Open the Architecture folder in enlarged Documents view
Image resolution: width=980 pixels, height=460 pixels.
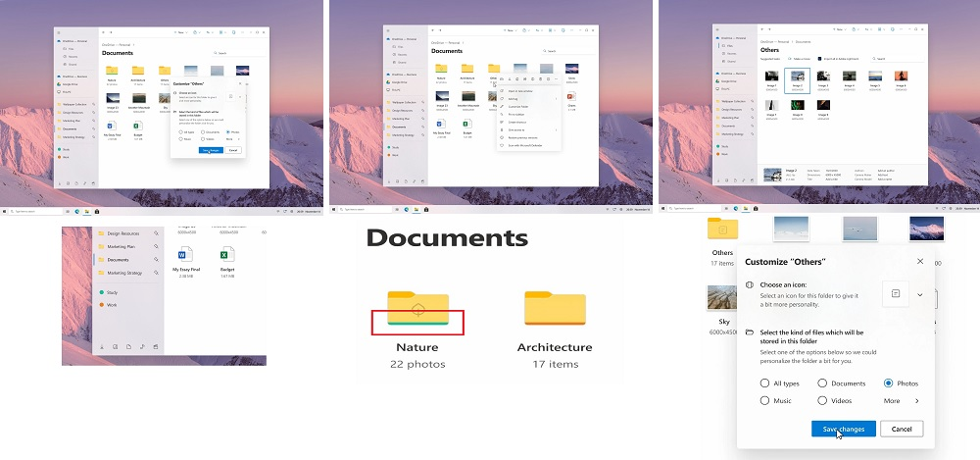pos(555,308)
